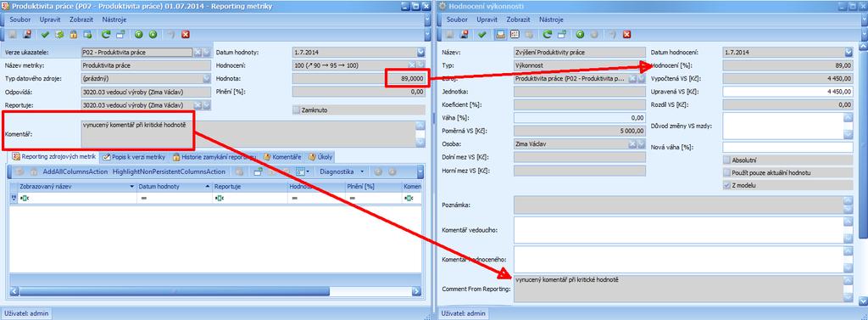868x320 pixels.
Task: Click the green checkmark in Hodnocení výkonnosti toolbar
Action: click(482, 35)
